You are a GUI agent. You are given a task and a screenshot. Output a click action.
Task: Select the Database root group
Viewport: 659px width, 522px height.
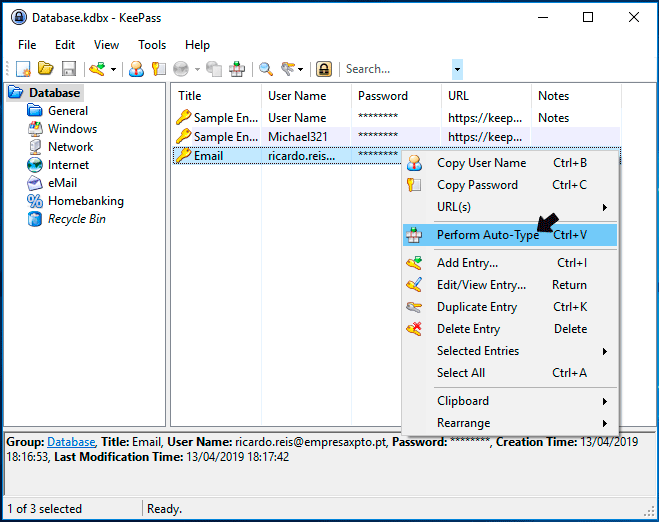coord(54,92)
